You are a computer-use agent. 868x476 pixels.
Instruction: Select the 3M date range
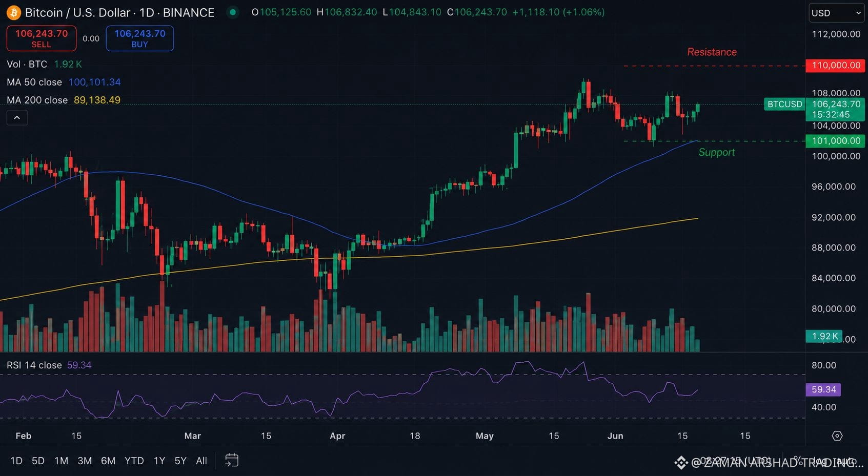click(85, 461)
